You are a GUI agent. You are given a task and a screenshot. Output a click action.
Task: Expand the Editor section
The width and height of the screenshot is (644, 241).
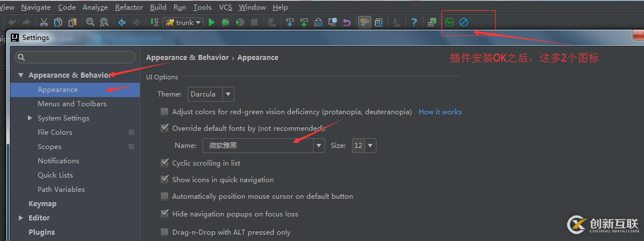pos(21,218)
